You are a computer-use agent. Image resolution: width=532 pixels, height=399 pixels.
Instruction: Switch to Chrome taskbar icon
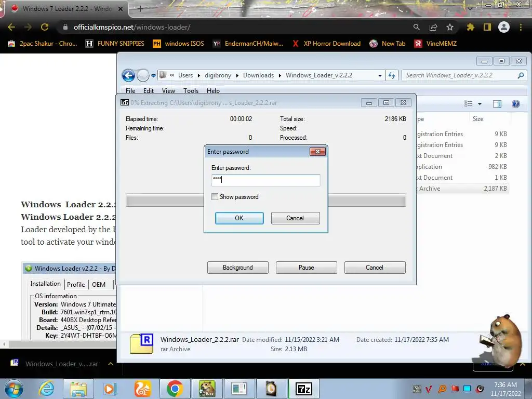[175, 389]
